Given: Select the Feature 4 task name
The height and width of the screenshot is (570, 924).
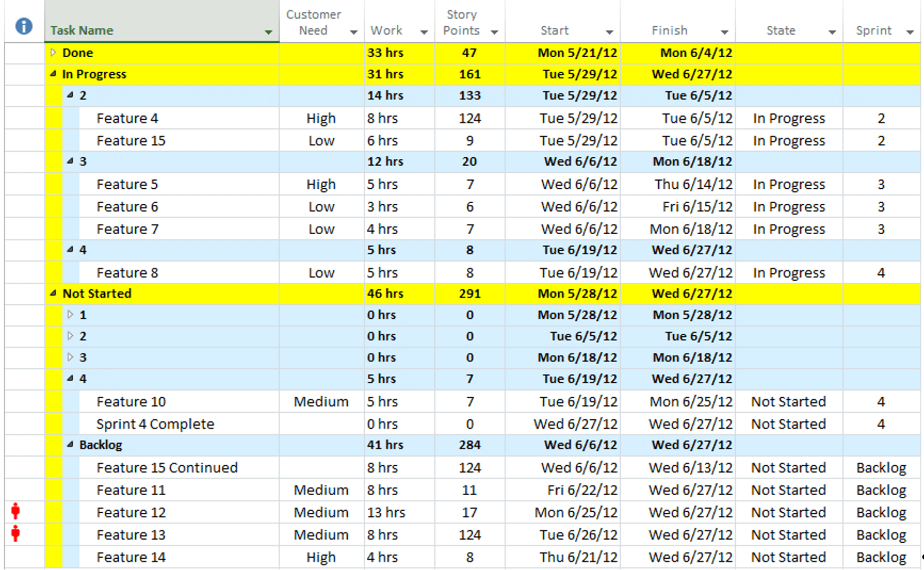Looking at the screenshot, I should pyautogui.click(x=127, y=118).
